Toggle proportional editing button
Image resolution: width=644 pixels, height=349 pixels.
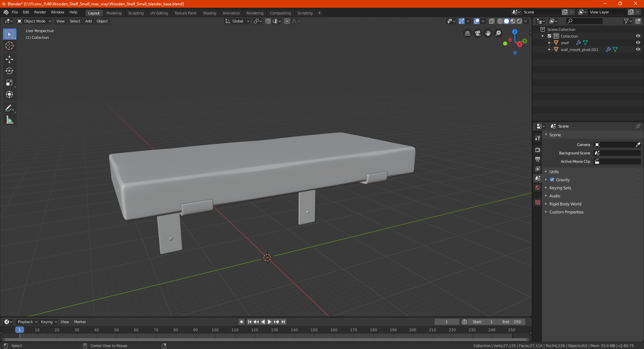tap(287, 21)
